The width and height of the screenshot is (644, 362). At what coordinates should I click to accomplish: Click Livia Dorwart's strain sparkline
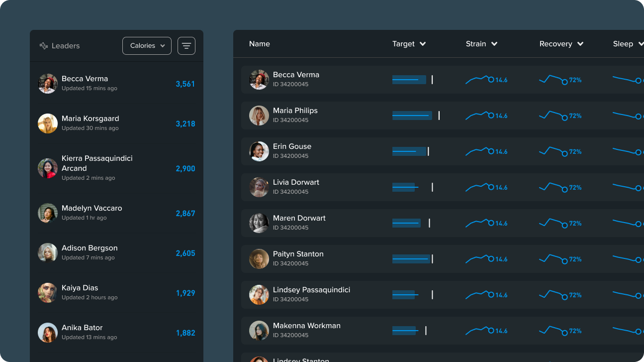point(476,187)
